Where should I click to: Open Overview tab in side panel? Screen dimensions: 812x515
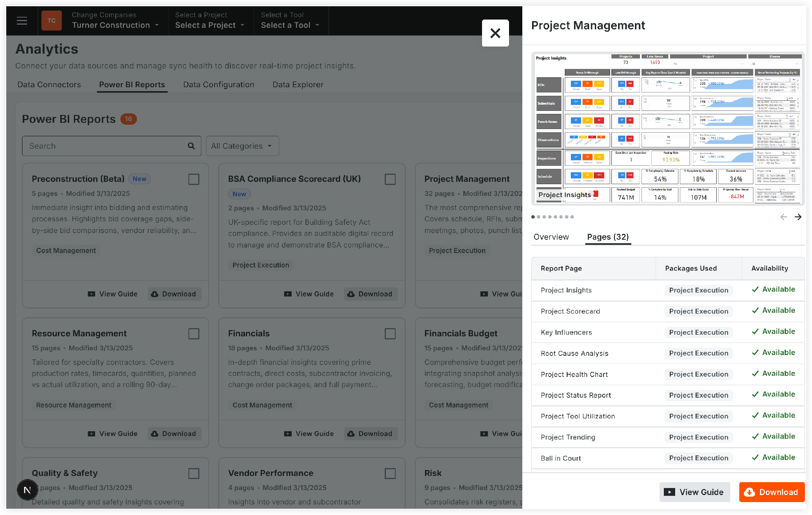[x=551, y=237]
